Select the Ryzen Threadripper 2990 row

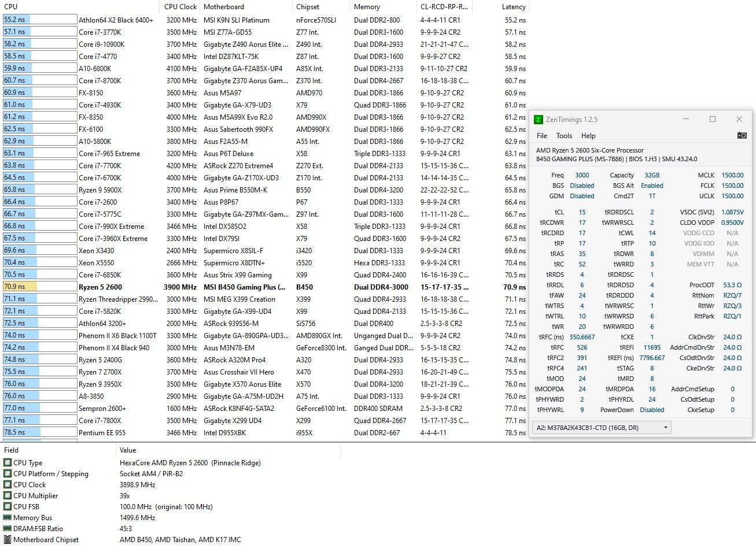[264, 299]
